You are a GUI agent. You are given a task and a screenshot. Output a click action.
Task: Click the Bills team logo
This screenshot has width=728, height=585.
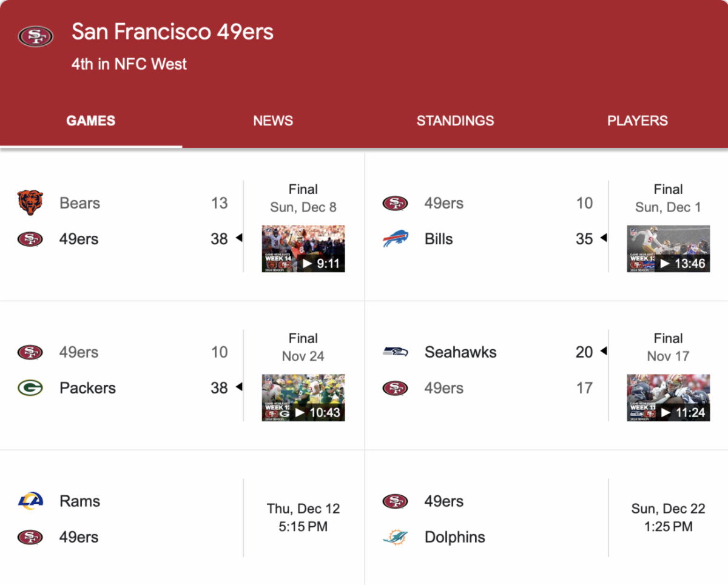(x=396, y=239)
